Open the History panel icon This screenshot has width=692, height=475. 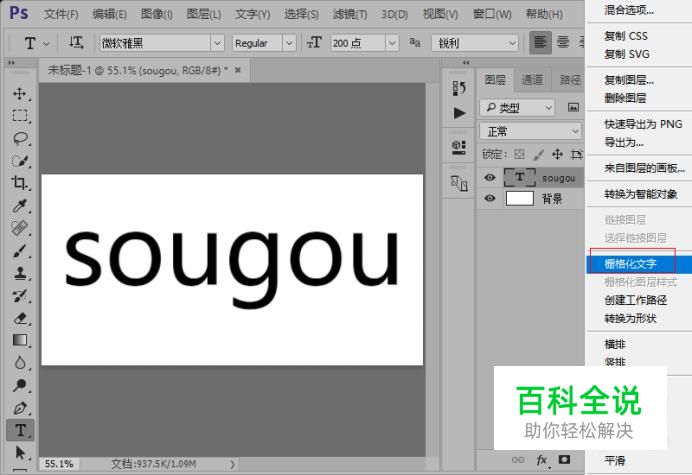(x=459, y=88)
